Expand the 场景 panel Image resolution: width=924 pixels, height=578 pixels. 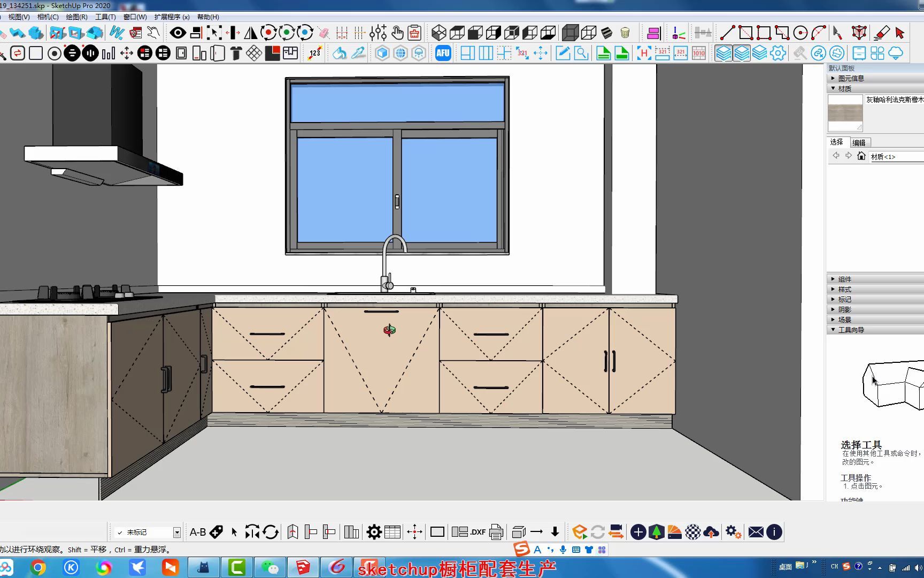click(x=875, y=320)
